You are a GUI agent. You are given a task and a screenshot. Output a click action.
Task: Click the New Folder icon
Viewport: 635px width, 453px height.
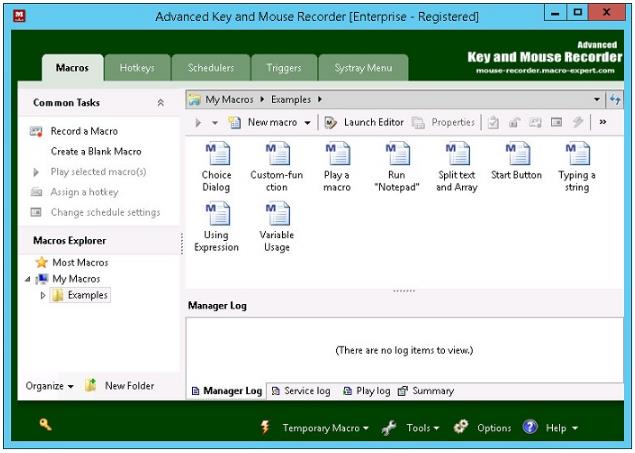pos(91,386)
